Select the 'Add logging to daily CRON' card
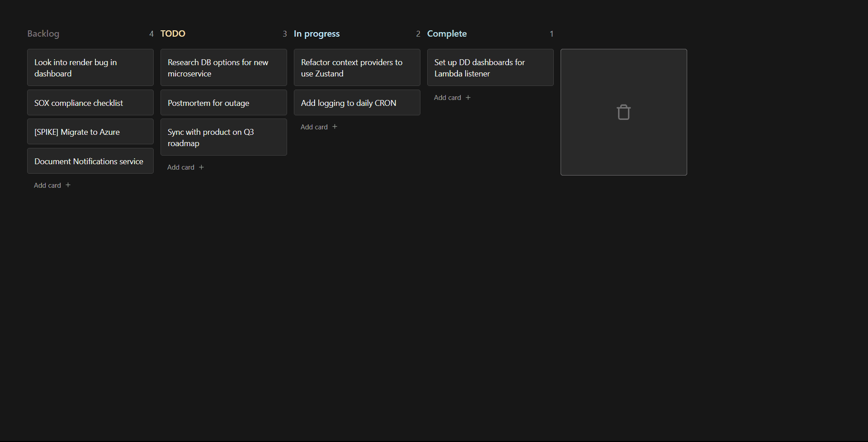The width and height of the screenshot is (868, 442). 357,103
